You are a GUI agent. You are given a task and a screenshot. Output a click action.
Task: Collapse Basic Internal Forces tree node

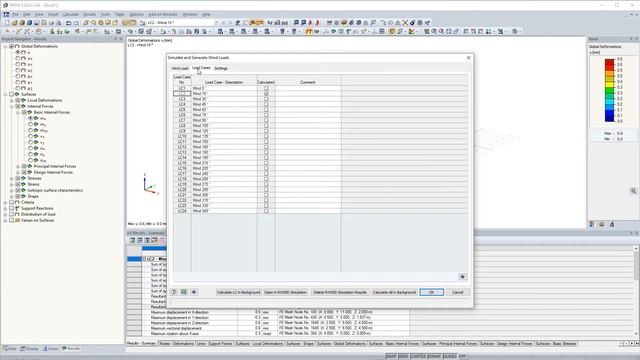pos(18,112)
